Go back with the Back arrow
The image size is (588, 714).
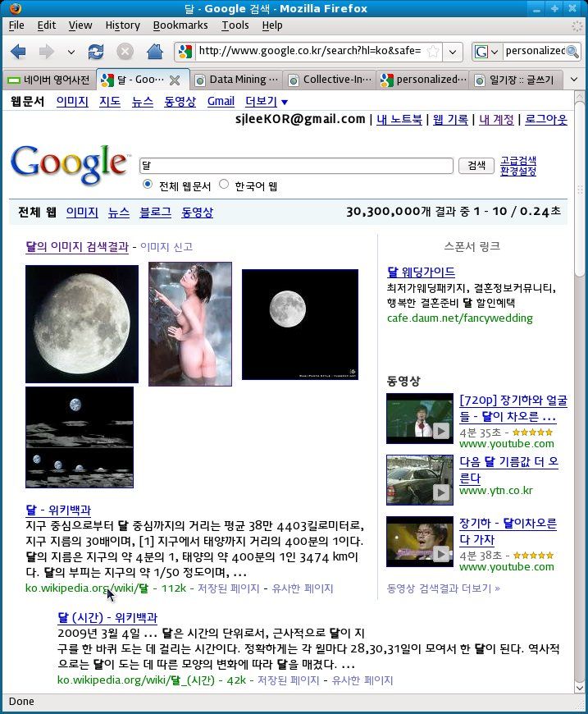[x=18, y=52]
